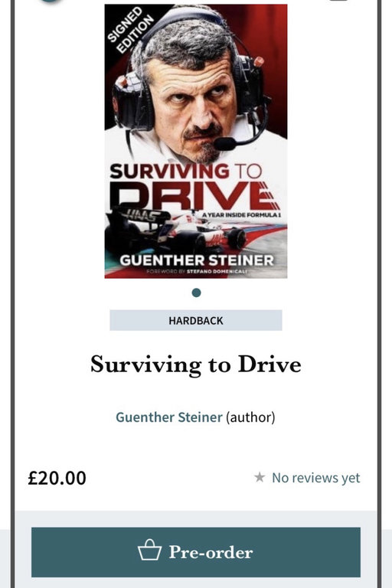Select the HARDBACK format tab
The height and width of the screenshot is (588, 392).
point(196,320)
